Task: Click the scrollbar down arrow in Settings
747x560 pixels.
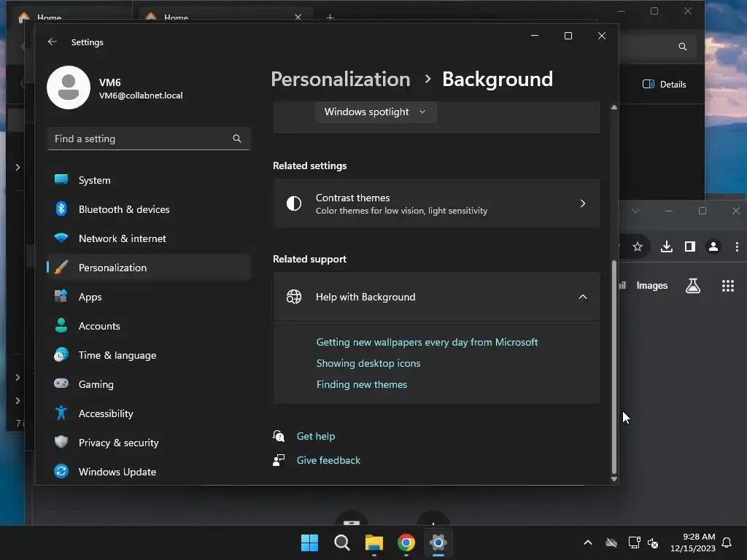Action: point(614,479)
